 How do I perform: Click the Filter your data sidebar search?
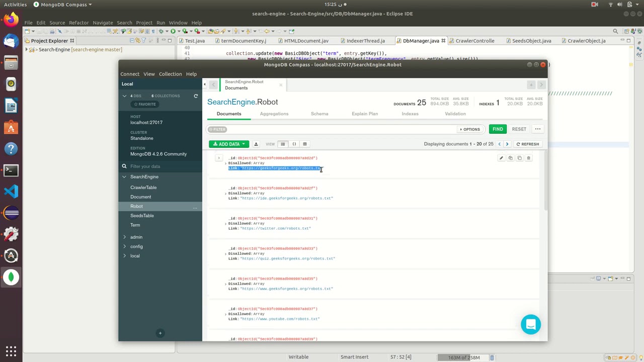pyautogui.click(x=160, y=166)
